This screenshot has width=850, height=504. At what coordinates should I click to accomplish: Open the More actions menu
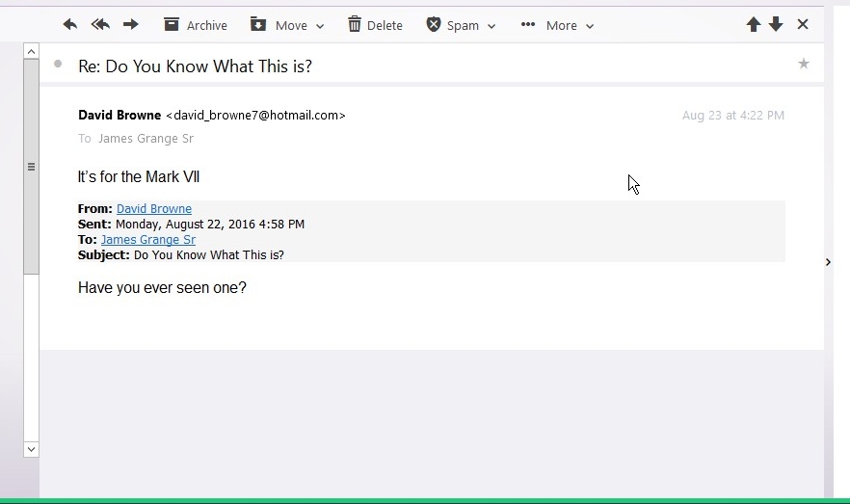[557, 25]
